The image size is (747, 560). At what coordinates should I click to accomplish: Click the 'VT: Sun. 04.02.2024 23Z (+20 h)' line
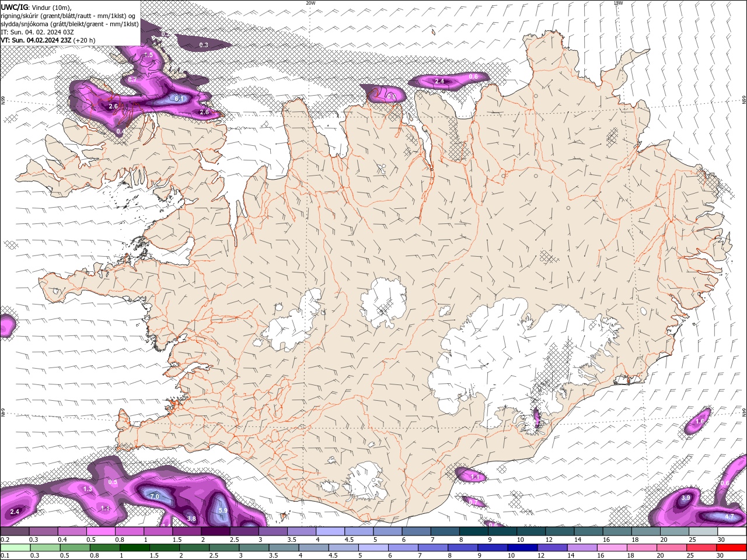(x=48, y=40)
